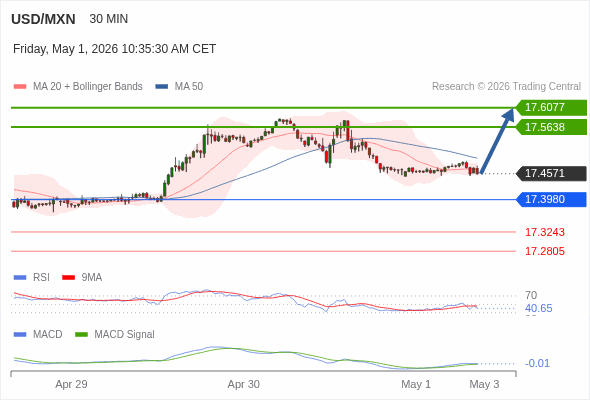Click the USD/MXN pair title
Image resolution: width=590 pixels, height=400 pixels.
tap(43, 19)
